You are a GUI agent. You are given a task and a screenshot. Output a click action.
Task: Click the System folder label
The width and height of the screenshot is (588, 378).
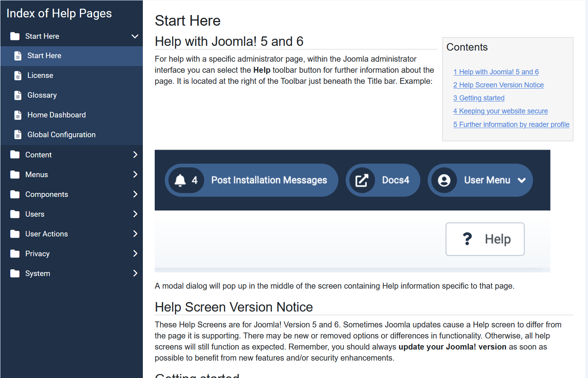pyautogui.click(x=38, y=273)
